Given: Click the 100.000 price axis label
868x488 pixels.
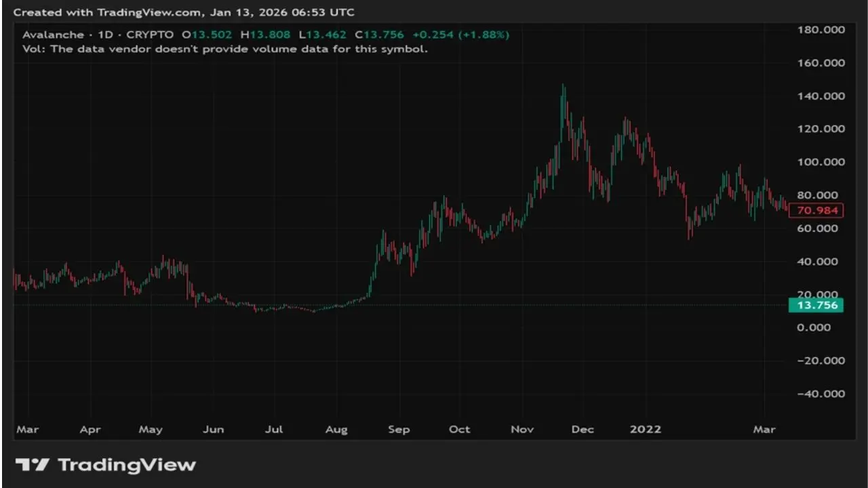Looking at the screenshot, I should tap(821, 162).
